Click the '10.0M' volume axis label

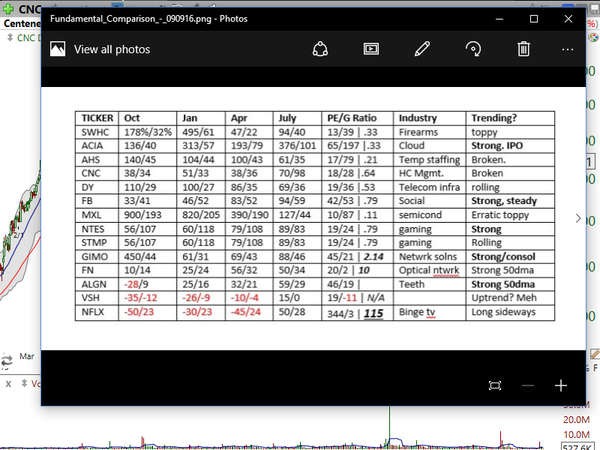click(x=576, y=434)
